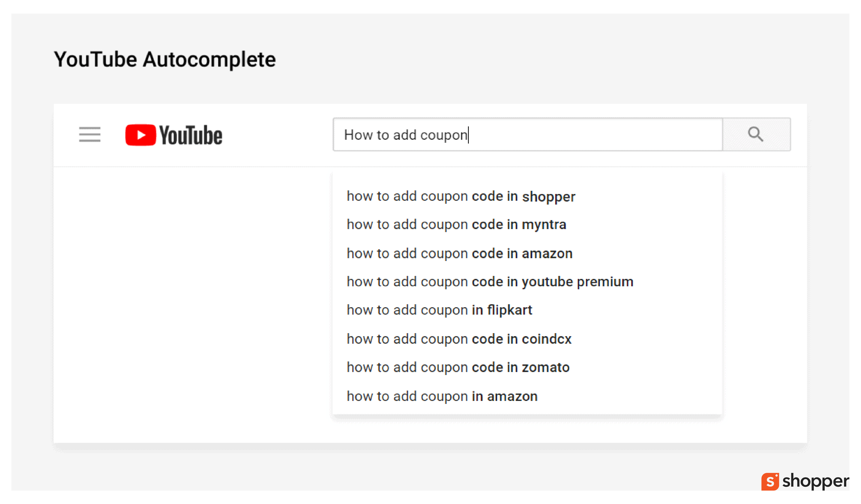The width and height of the screenshot is (861, 504).
Task: Focus the empty area of the search box
Action: (x=594, y=134)
